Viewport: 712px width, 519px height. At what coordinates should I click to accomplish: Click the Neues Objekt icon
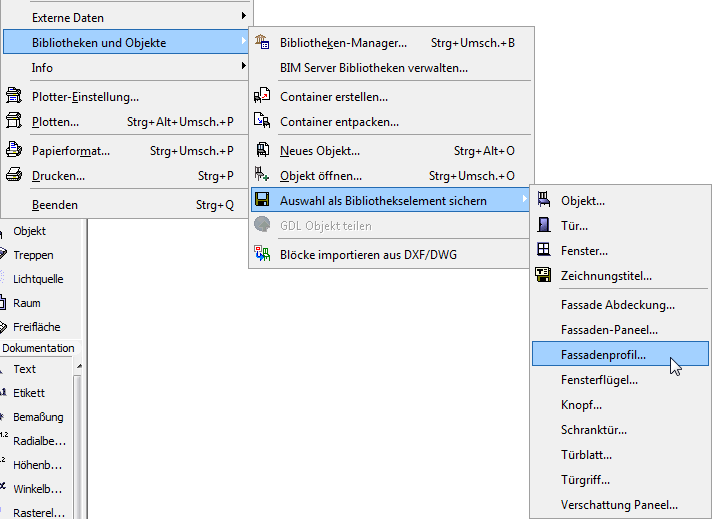pos(263,151)
